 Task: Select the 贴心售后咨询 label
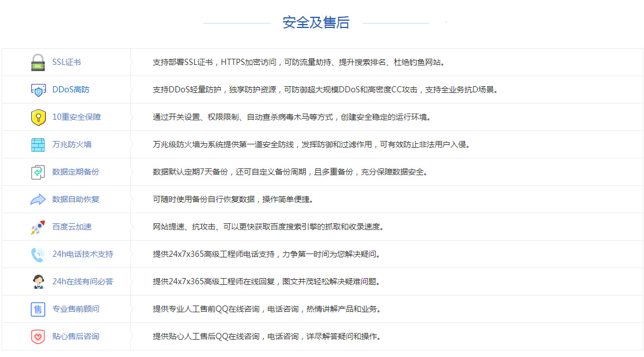click(76, 336)
